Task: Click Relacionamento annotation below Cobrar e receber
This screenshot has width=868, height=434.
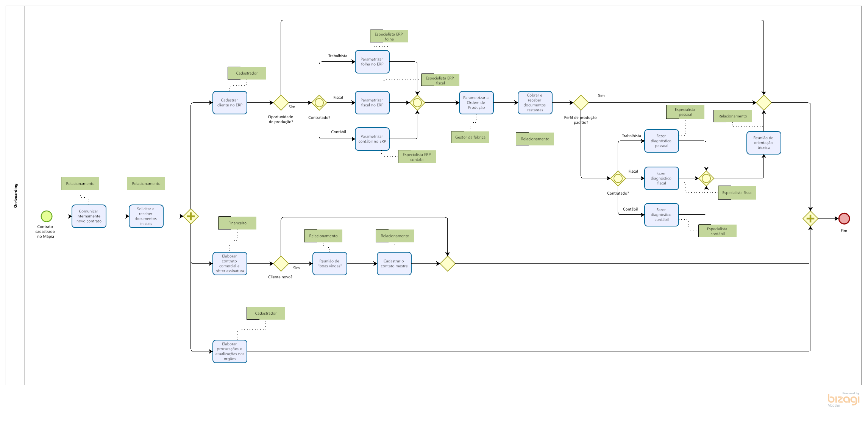Action: click(535, 139)
